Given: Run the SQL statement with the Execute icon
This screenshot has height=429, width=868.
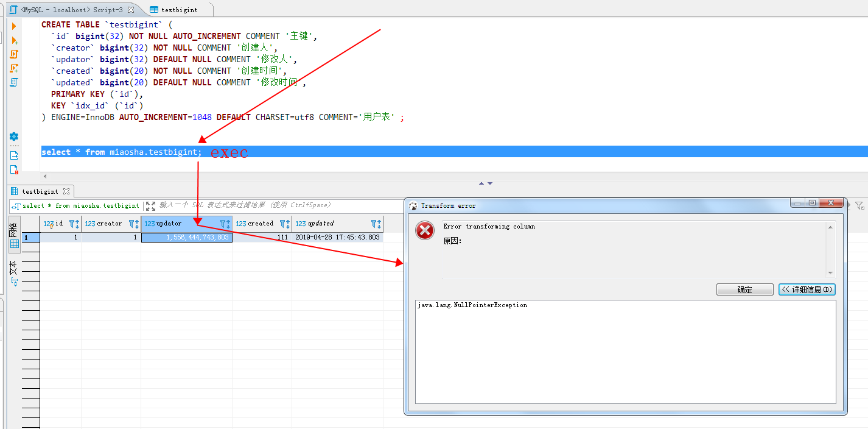Looking at the screenshot, I should pyautogui.click(x=14, y=26).
